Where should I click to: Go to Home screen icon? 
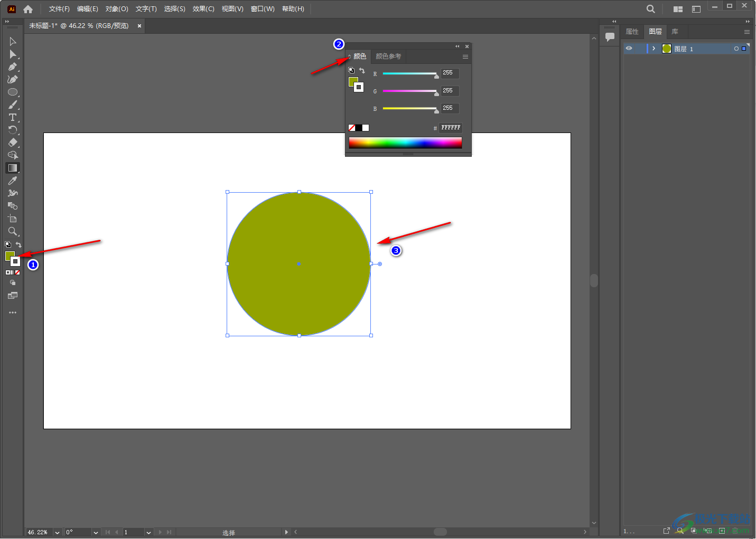point(28,9)
